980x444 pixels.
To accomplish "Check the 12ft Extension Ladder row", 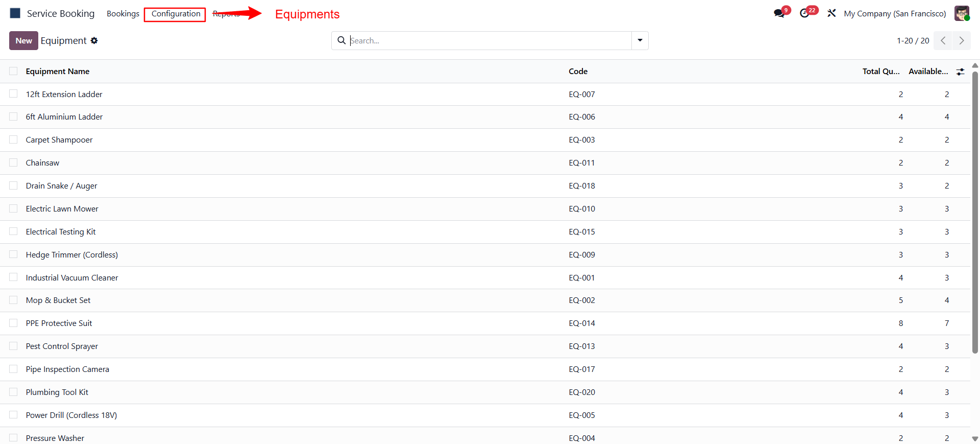I will point(13,94).
